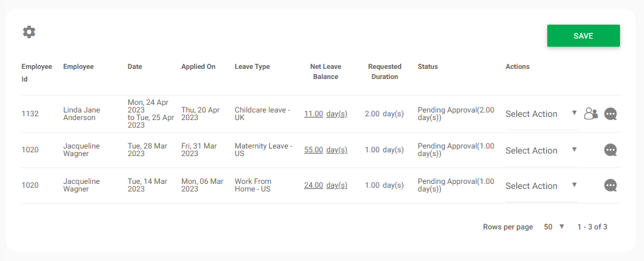Expand Select Action dropdown for Work From Home row
The image size is (644, 261).
pyautogui.click(x=541, y=186)
